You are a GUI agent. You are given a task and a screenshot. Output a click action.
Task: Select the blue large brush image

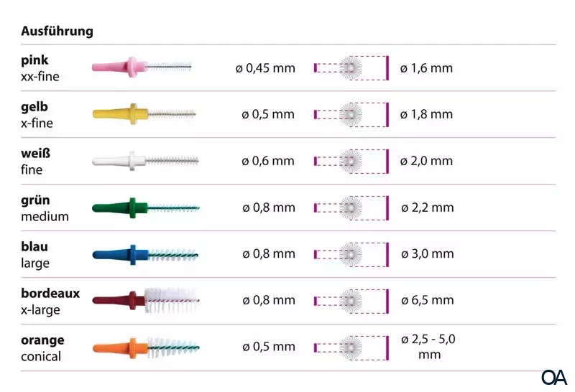coord(145,253)
